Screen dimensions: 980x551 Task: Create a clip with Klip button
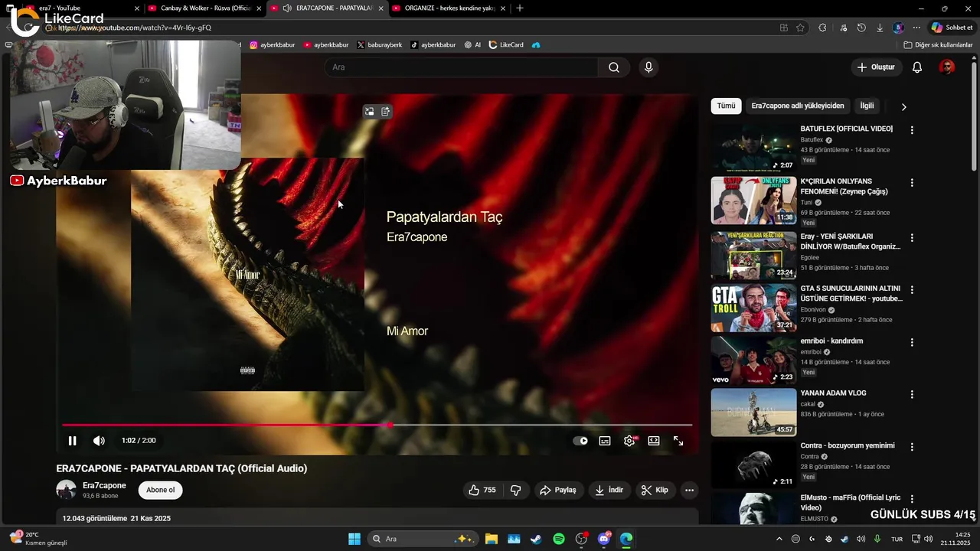point(655,490)
